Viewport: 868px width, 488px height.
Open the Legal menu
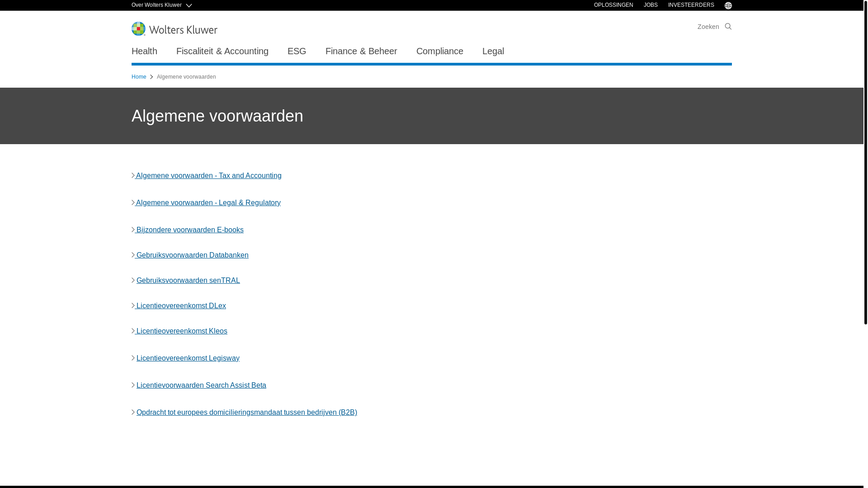(493, 51)
